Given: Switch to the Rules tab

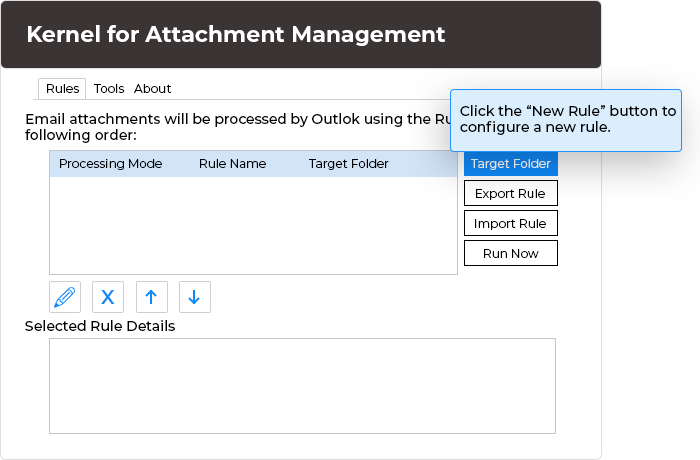Looking at the screenshot, I should pos(62,89).
